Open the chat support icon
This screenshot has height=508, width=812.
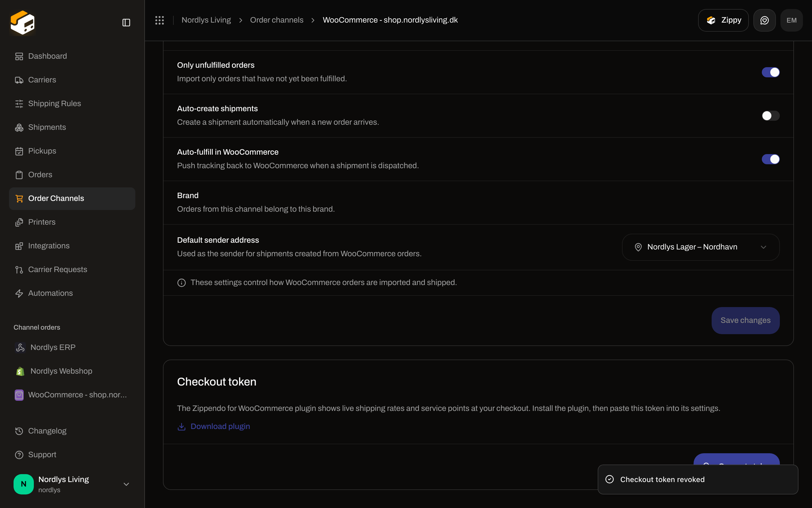point(764,20)
